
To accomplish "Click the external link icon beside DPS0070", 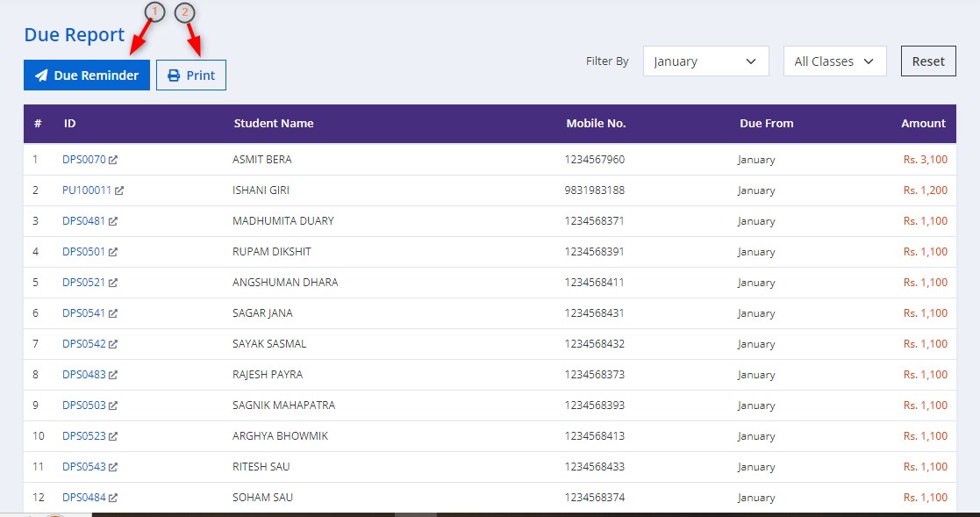I will point(113,160).
